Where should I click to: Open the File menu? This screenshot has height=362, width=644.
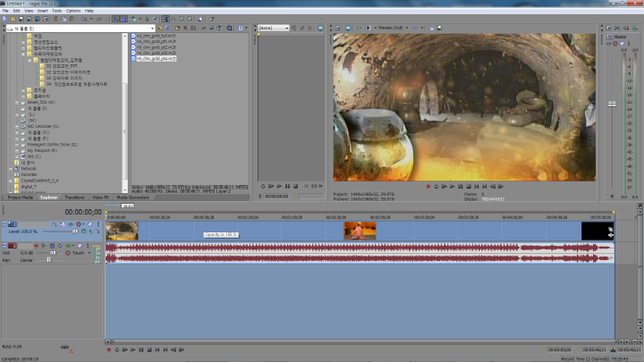(x=5, y=11)
